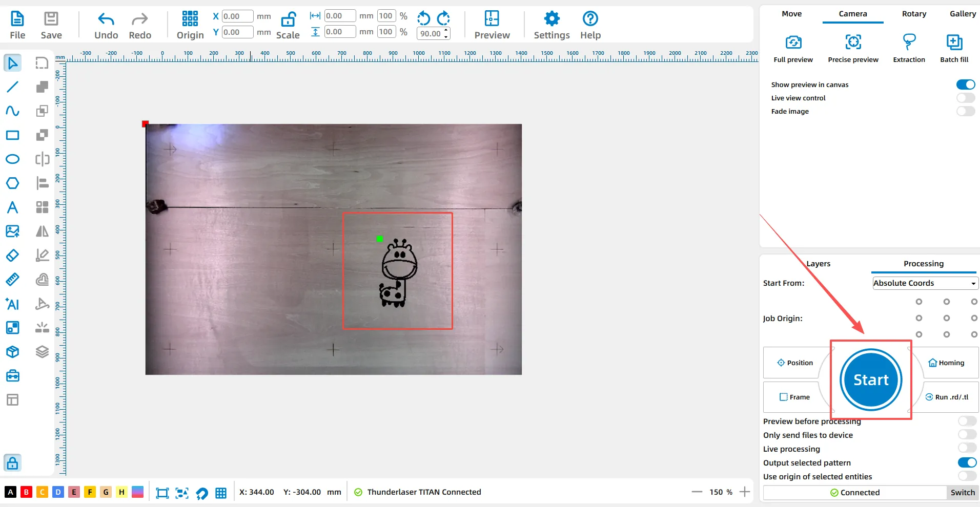Select the red B layer color swatch
The width and height of the screenshot is (980, 507).
pyautogui.click(x=26, y=492)
